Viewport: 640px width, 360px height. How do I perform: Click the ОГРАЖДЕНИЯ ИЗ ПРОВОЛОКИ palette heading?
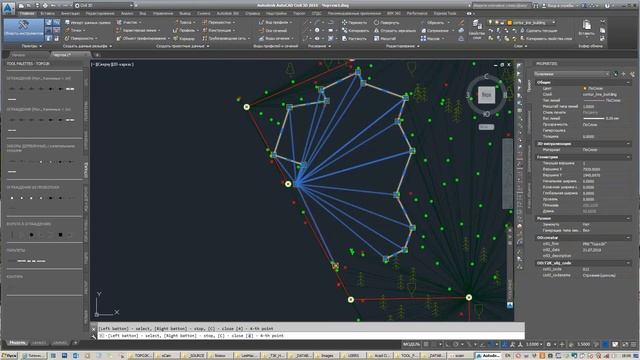pos(33,187)
